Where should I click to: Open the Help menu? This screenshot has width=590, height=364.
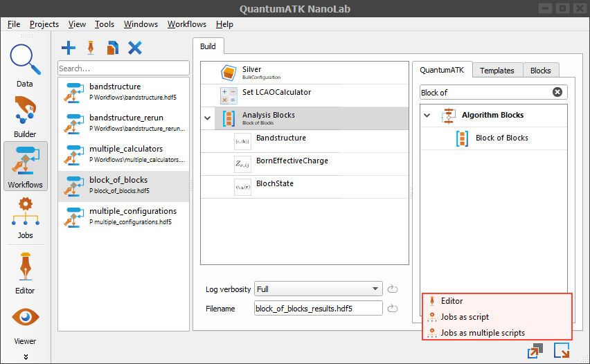(224, 24)
